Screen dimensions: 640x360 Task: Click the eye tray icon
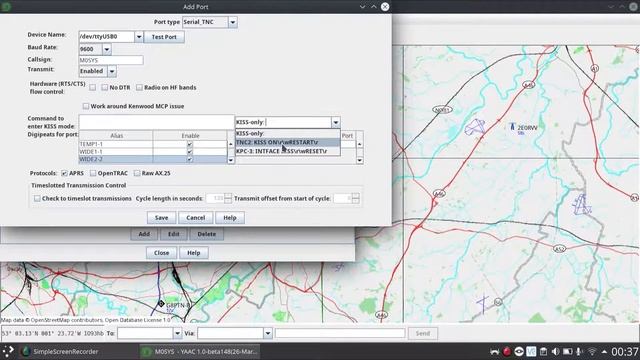pos(519,351)
